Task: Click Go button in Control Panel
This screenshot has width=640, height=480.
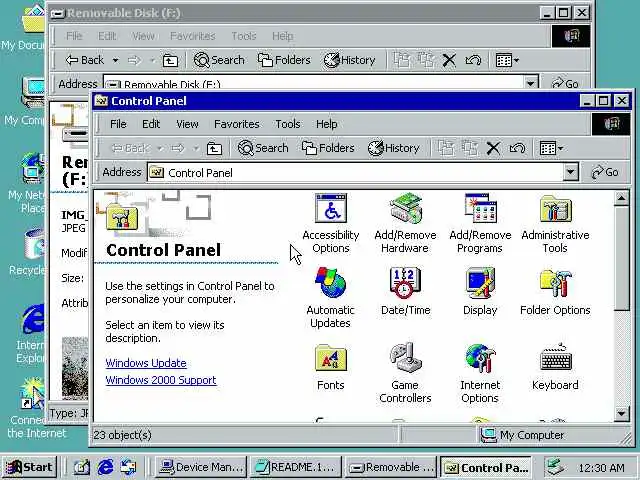Action: (605, 172)
